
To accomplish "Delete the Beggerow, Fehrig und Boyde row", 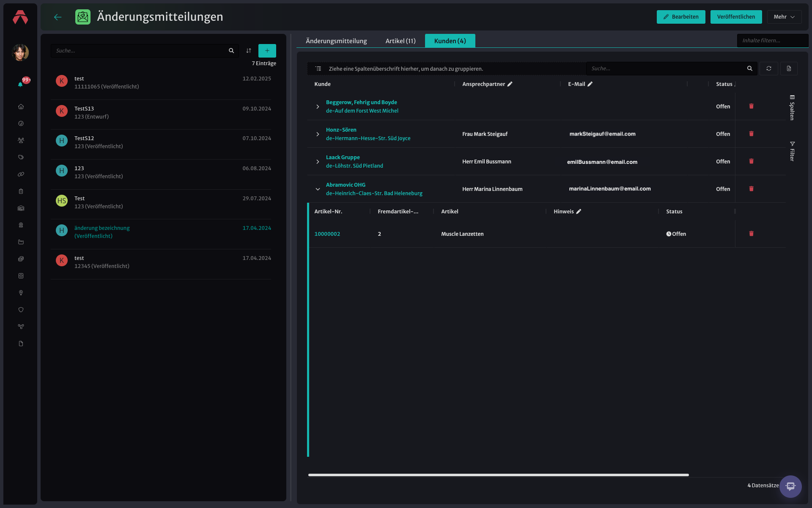I will [752, 106].
